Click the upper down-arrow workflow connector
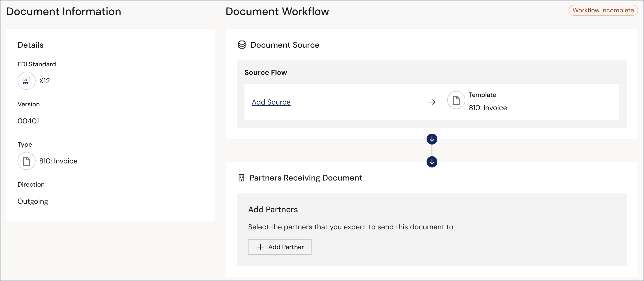The height and width of the screenshot is (281, 644). tap(432, 139)
